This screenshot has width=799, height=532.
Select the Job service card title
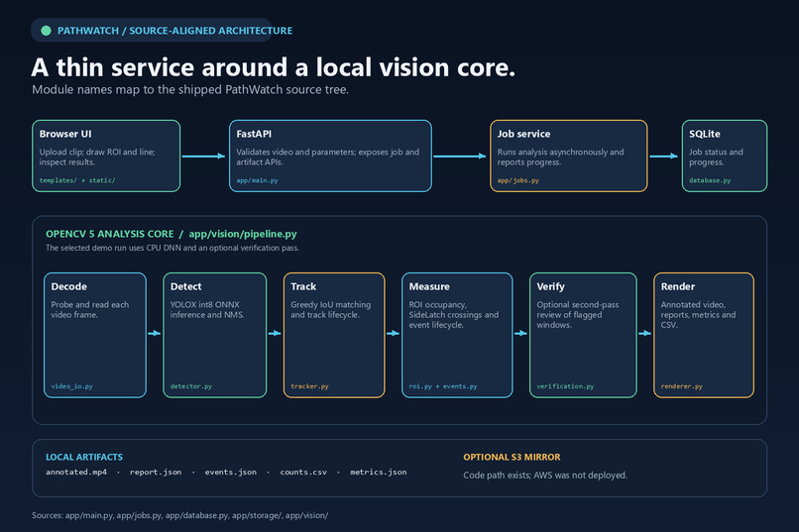pos(523,134)
